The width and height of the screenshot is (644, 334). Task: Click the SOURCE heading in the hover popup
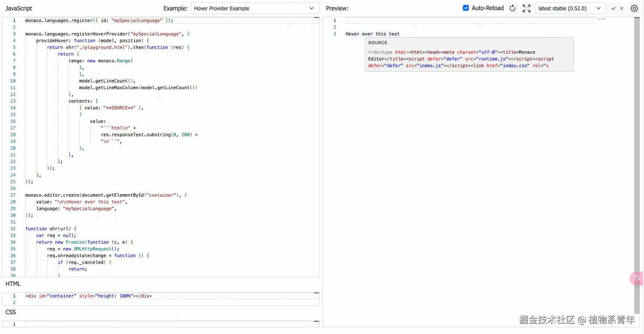click(x=378, y=43)
